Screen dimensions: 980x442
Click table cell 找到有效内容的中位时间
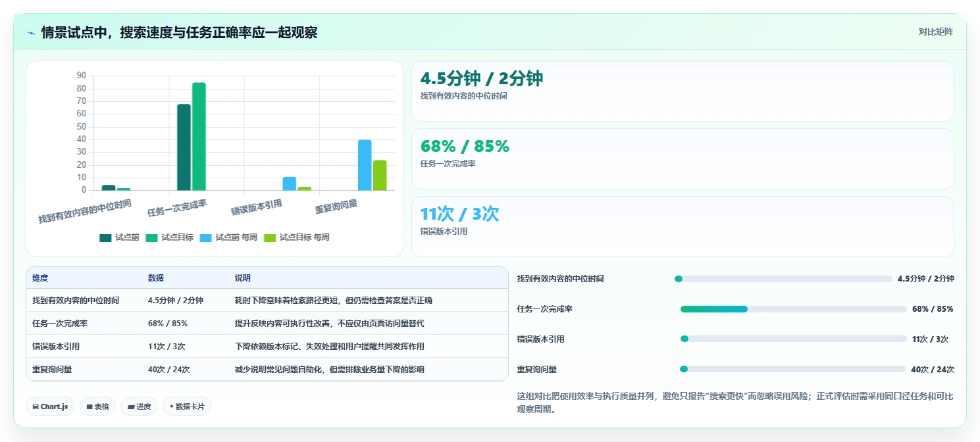coord(76,301)
